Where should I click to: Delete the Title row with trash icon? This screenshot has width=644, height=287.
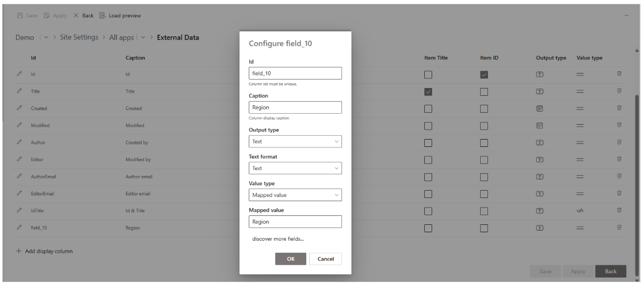pyautogui.click(x=620, y=91)
